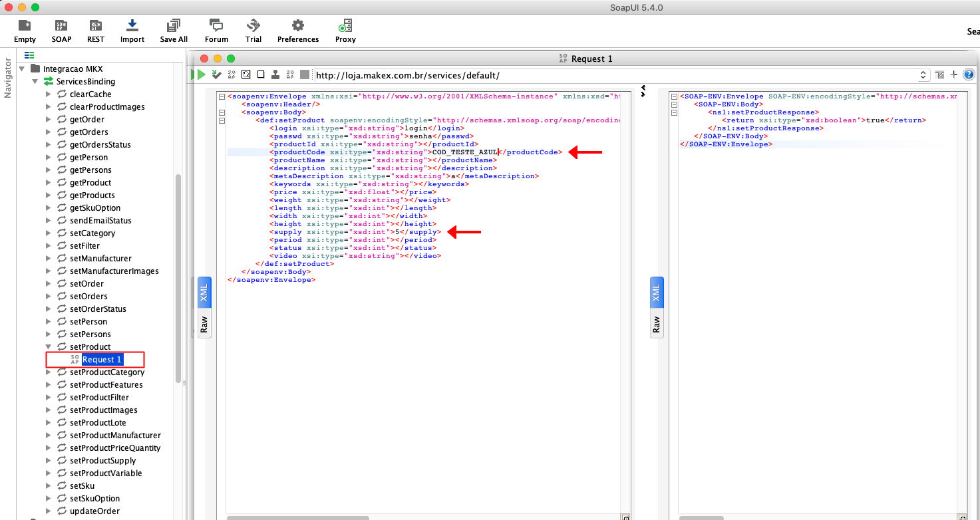The height and width of the screenshot is (520, 980).
Task: Click the navigator vertical scrollbar
Action: point(178,279)
